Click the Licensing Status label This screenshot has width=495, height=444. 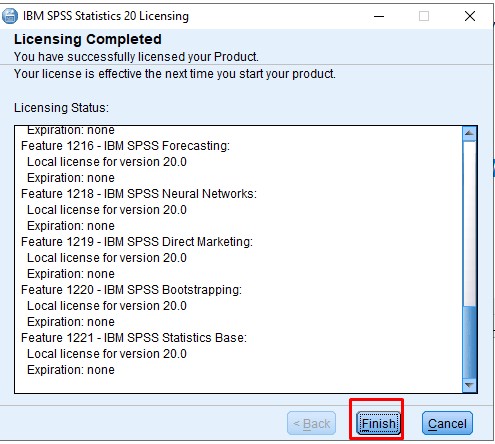pyautogui.click(x=61, y=108)
